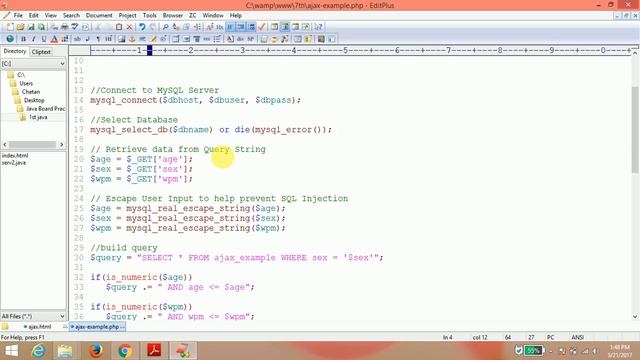Switch to the Directory tab
Screen dimensions: 640x360
pyautogui.click(x=15, y=51)
